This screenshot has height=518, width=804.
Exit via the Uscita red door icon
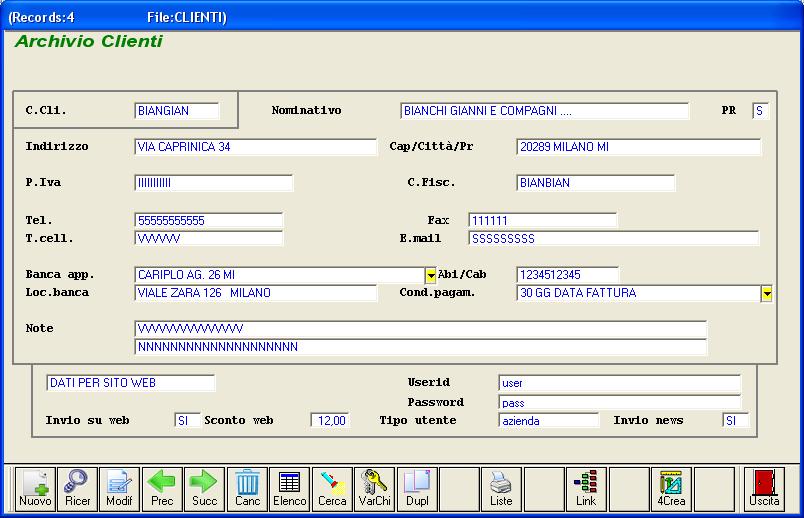coord(764,489)
